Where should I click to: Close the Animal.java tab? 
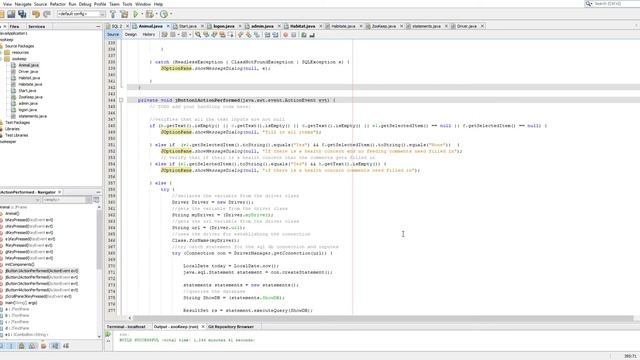[x=168, y=26]
